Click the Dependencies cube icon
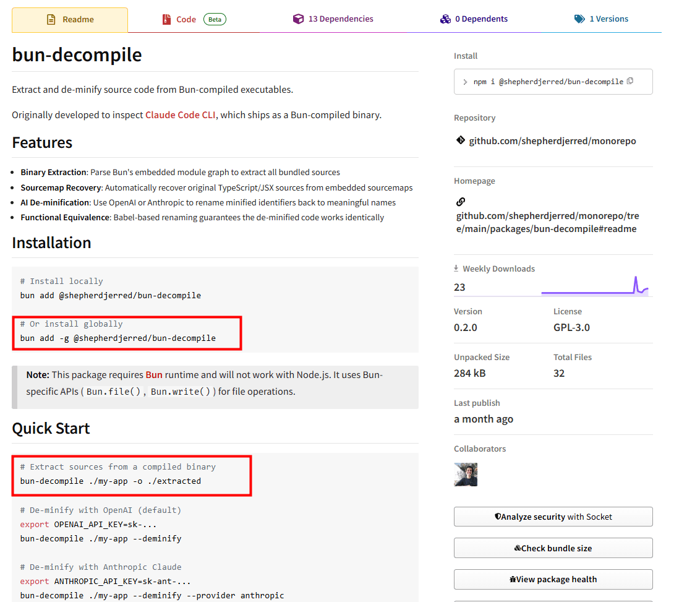The height and width of the screenshot is (602, 700). click(299, 19)
